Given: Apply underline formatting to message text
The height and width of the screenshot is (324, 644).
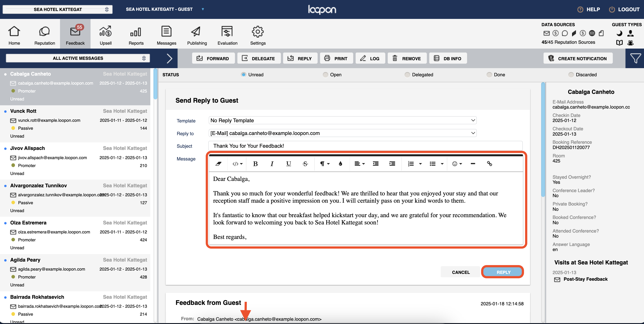Looking at the screenshot, I should pos(289,164).
